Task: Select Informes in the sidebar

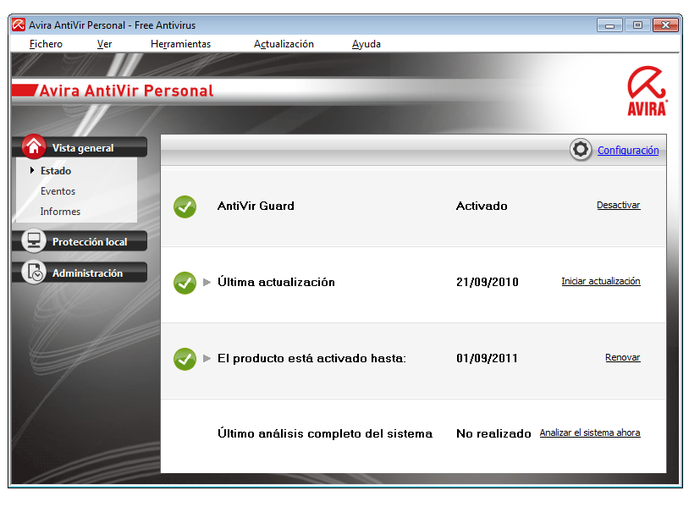Action: pyautogui.click(x=60, y=211)
